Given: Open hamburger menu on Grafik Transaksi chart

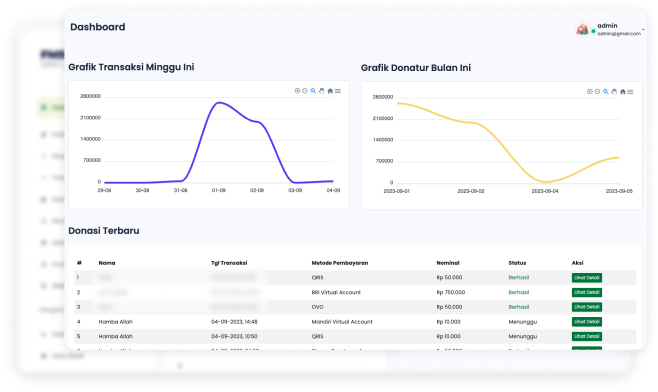Looking at the screenshot, I should (x=338, y=91).
